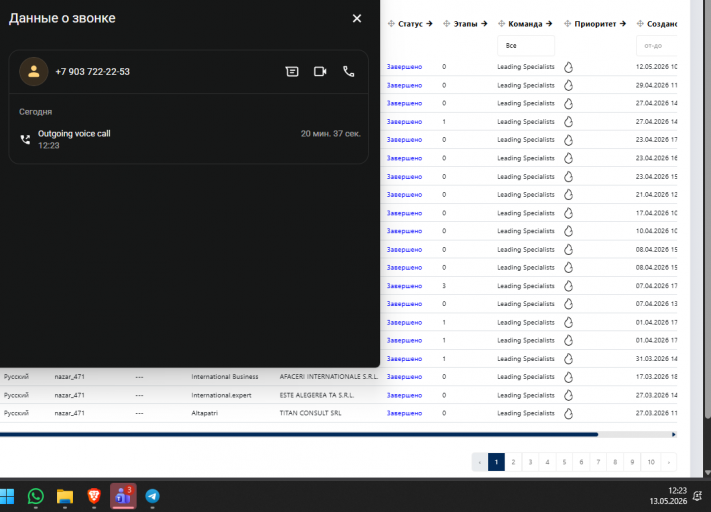
Task: Open Завершено link for the 29.04.2026 row
Action: pyautogui.click(x=404, y=85)
